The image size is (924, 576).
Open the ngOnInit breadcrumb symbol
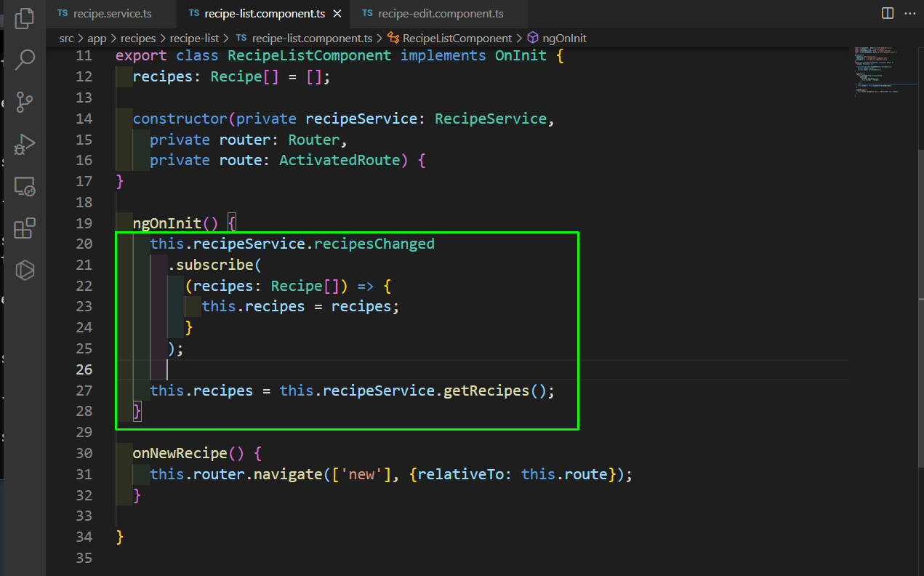pos(557,38)
